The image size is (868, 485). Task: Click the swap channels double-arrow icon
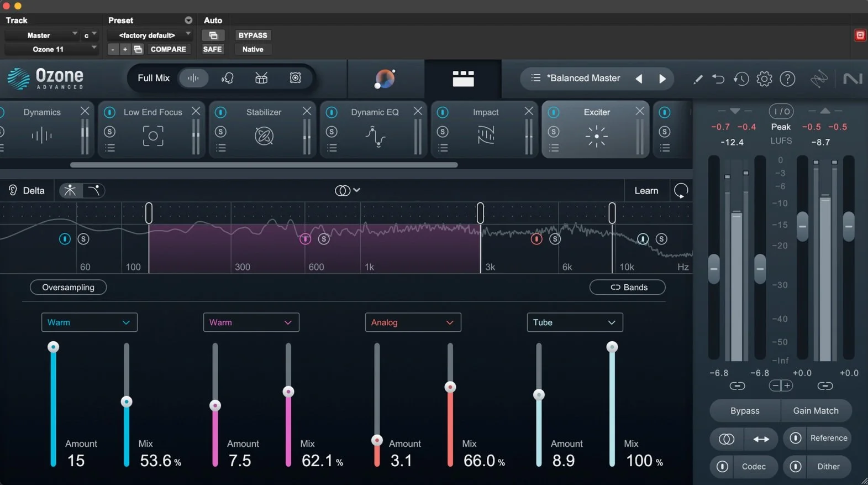coord(761,439)
